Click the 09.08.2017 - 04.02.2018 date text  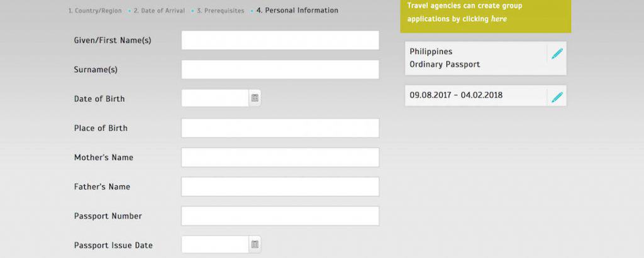coord(456,95)
